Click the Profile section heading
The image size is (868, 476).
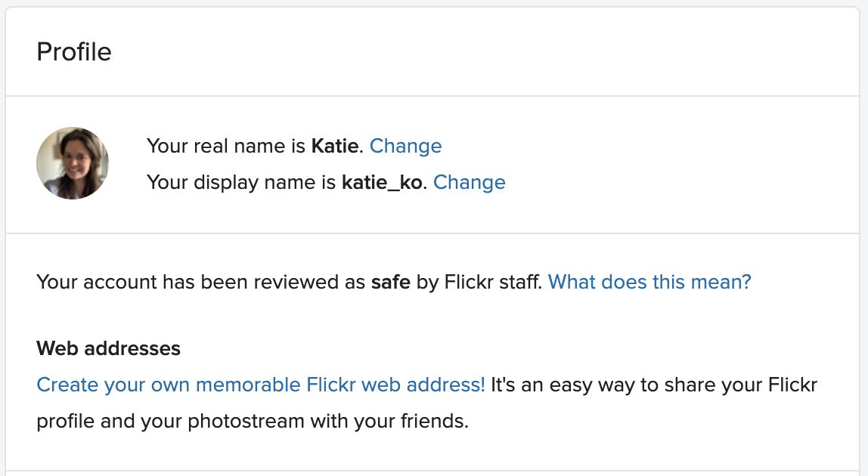(x=74, y=52)
